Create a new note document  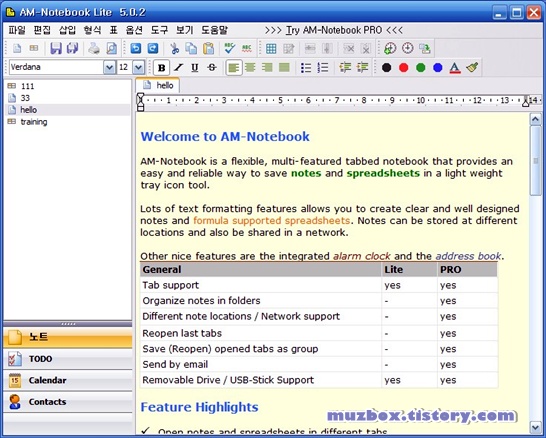point(17,48)
